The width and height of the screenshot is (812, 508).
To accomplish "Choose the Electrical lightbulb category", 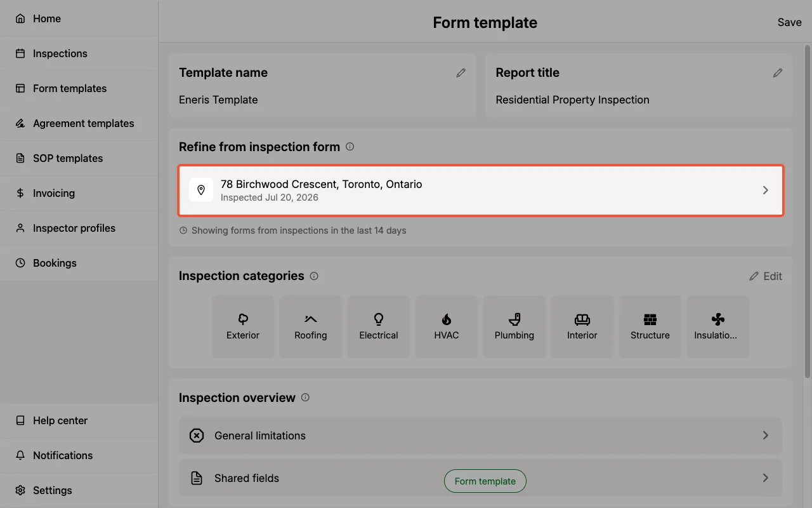I will click(379, 326).
